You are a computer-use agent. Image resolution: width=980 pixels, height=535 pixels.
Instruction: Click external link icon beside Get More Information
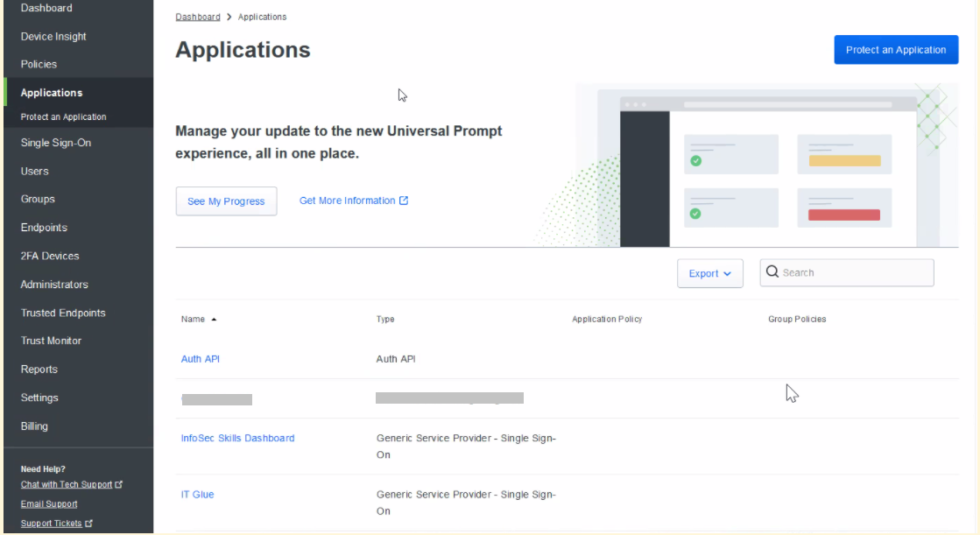click(x=404, y=201)
